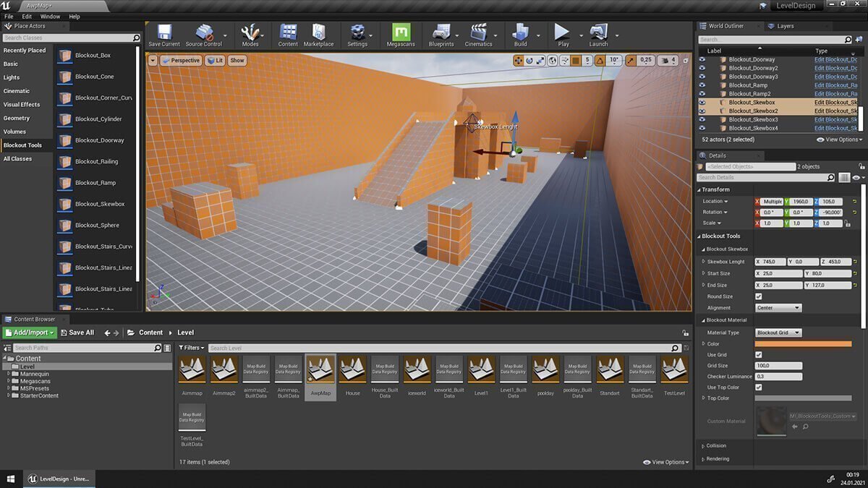Open Blueprints toolbar icon
This screenshot has height=488, width=868.
pyautogui.click(x=441, y=33)
